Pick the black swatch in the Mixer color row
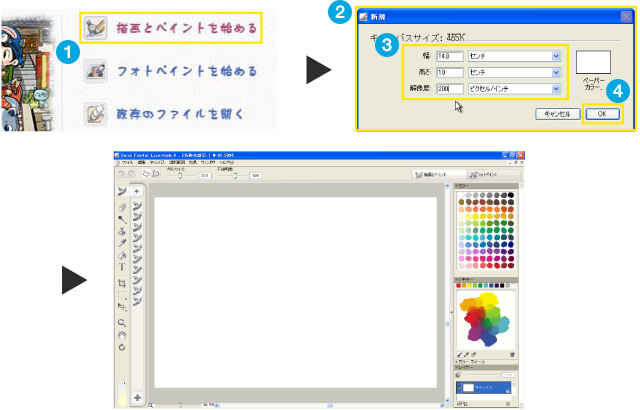 tap(502, 286)
